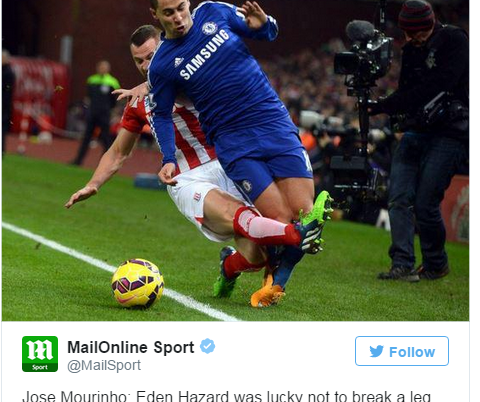
Task: Click the Adidas logo on the blue shirt
Action: point(179,62)
